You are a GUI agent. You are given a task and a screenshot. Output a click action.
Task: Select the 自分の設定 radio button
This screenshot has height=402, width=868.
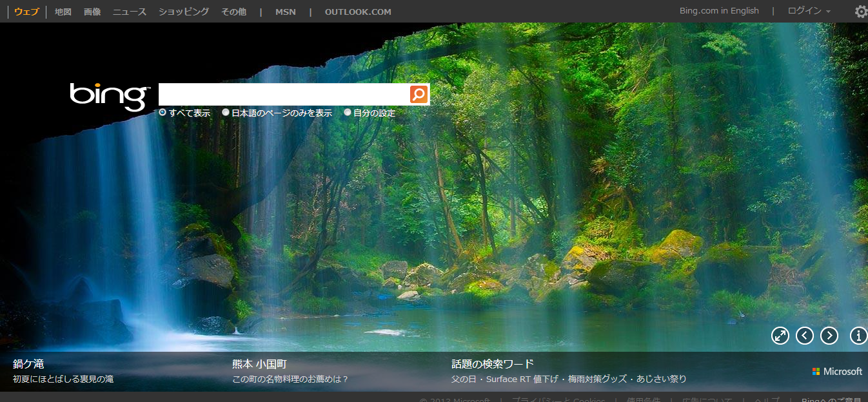click(348, 113)
